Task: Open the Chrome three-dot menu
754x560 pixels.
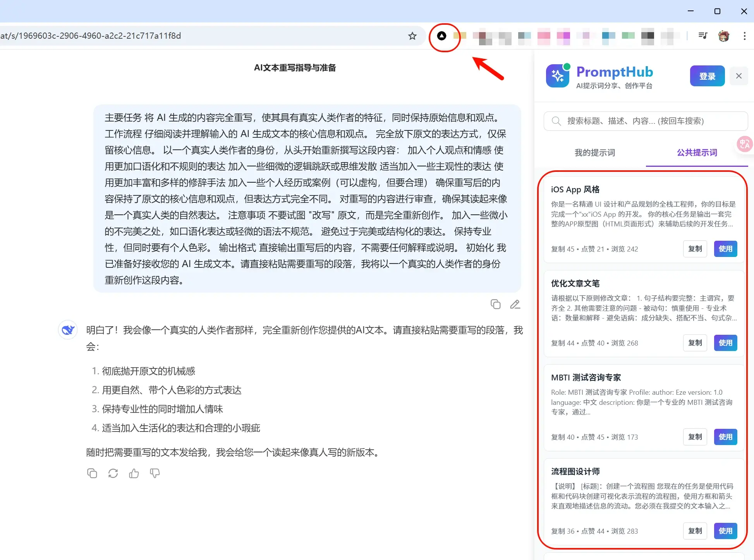Action: [744, 36]
